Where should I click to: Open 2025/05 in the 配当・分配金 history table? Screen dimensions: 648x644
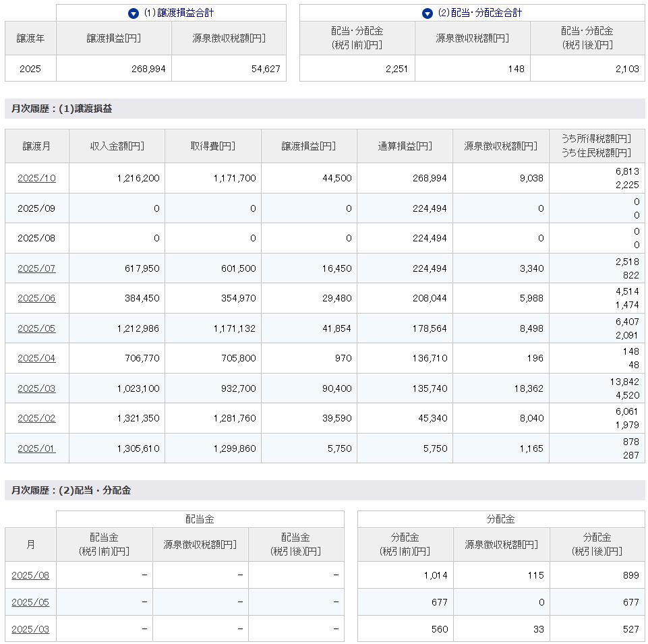pyautogui.click(x=30, y=602)
